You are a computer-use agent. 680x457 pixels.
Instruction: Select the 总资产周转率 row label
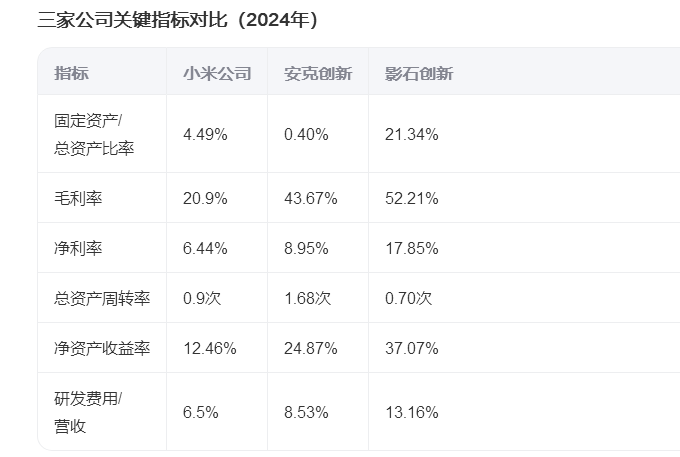pyautogui.click(x=102, y=298)
